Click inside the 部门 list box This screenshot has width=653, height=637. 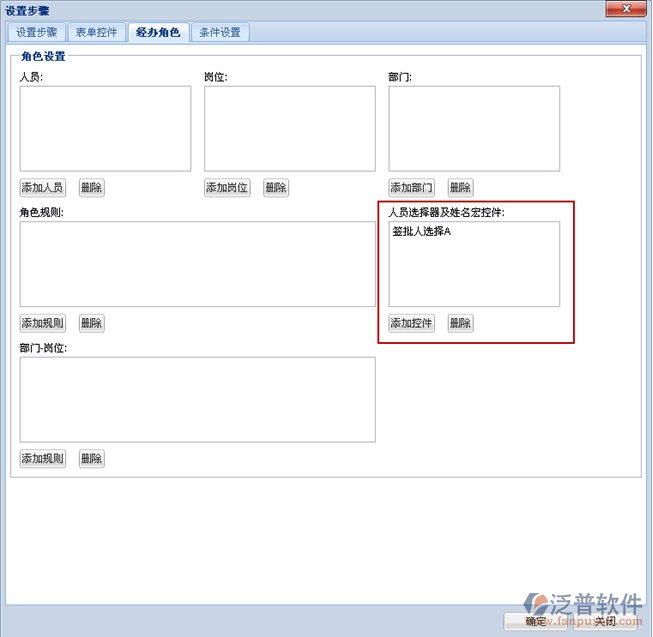coord(474,129)
